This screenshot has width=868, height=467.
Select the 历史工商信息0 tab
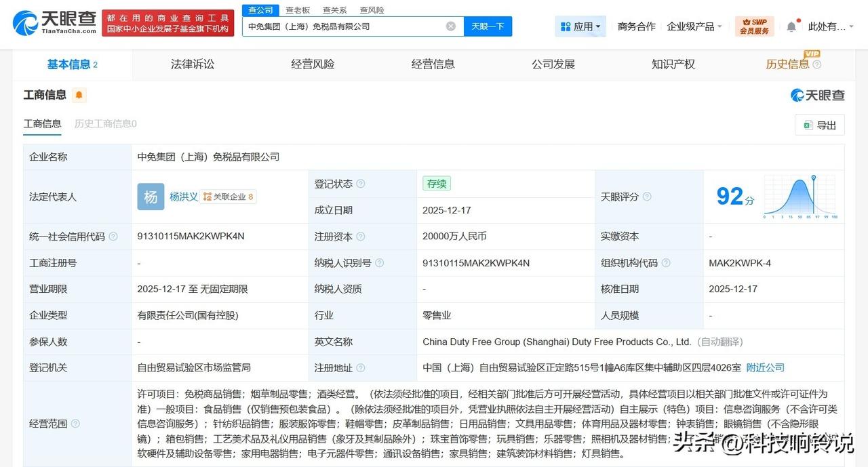(105, 124)
